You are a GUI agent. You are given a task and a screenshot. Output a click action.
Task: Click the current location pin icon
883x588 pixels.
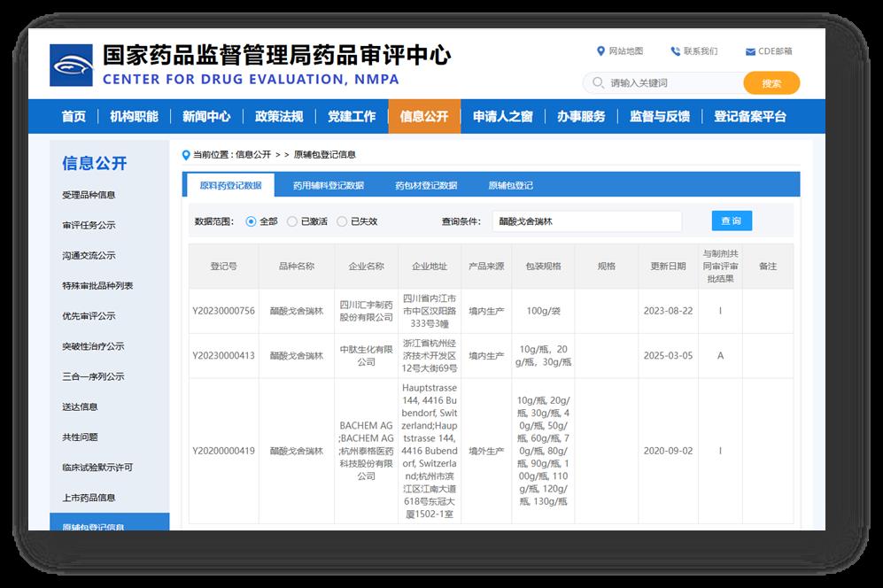tap(186, 155)
